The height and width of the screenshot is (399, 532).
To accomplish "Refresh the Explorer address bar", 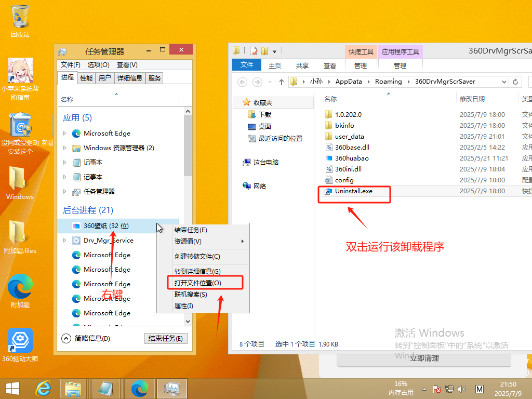I will click(x=515, y=82).
